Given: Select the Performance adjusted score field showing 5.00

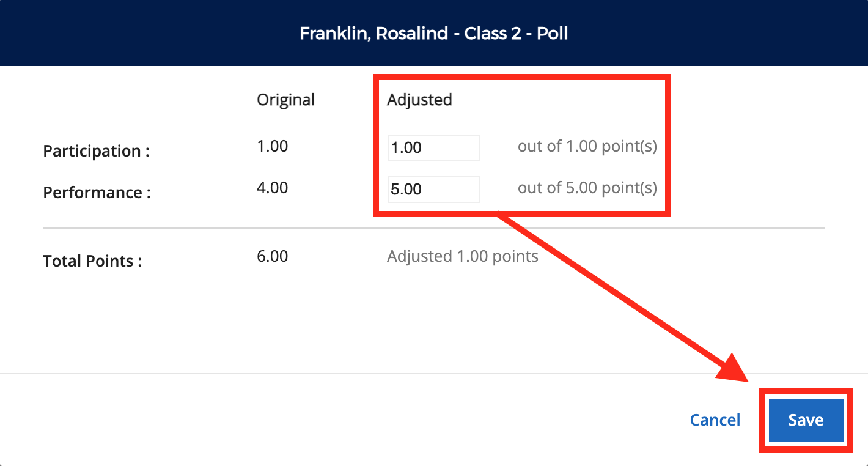Looking at the screenshot, I should click(x=433, y=189).
